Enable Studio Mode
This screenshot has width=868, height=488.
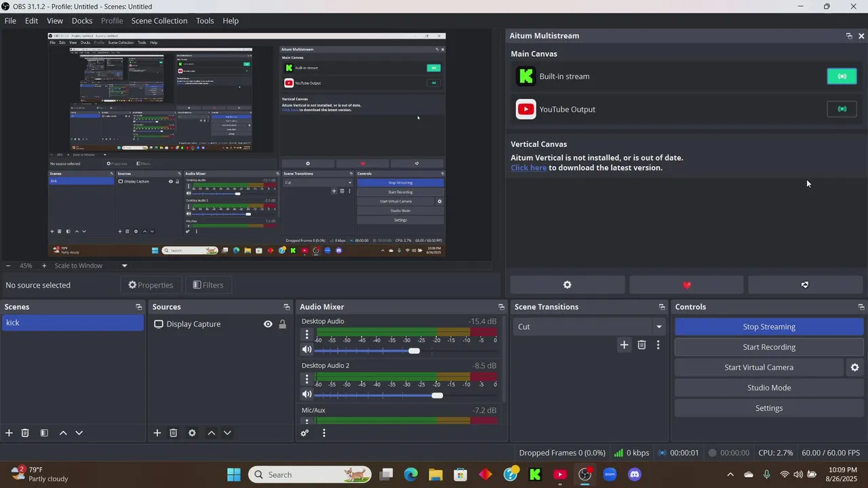[x=769, y=388]
